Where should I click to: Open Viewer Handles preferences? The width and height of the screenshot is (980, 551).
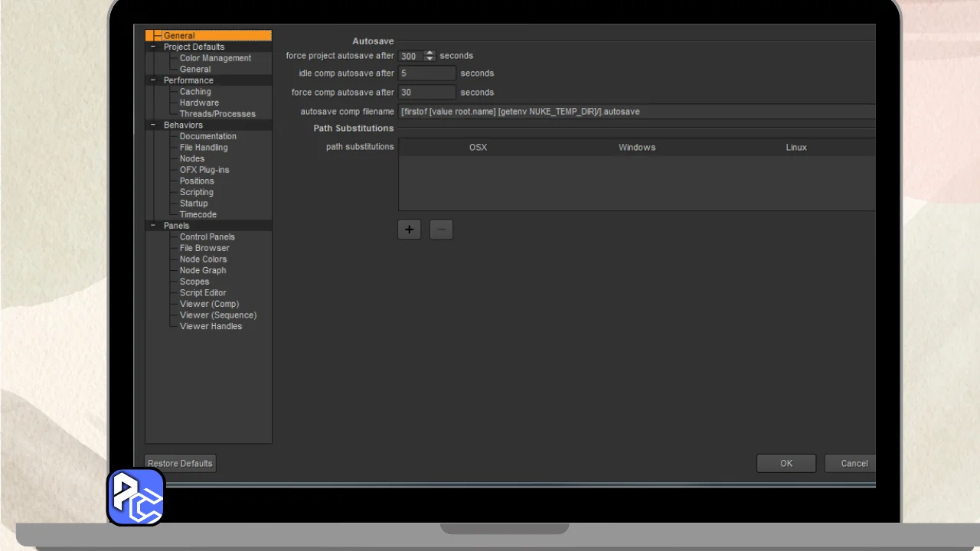click(211, 326)
